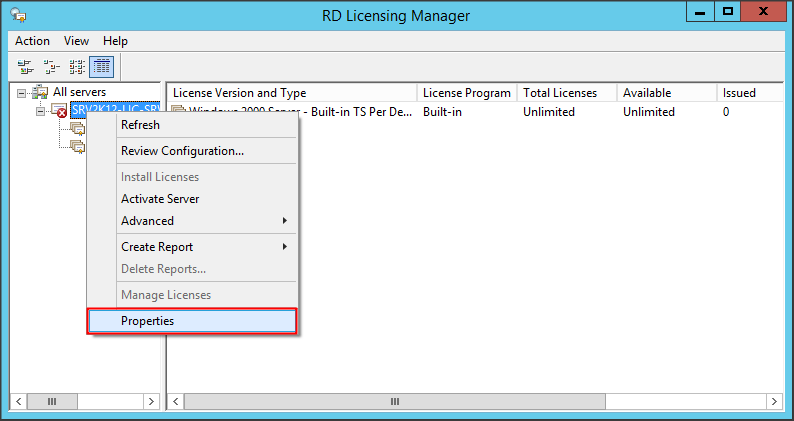Click the non-activated server error icon

click(x=59, y=111)
